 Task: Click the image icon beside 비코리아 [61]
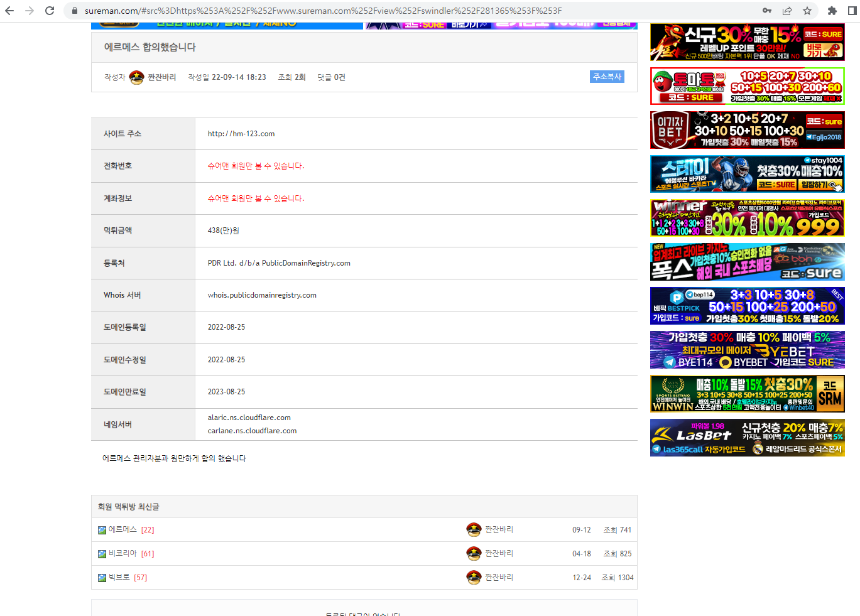[102, 554]
